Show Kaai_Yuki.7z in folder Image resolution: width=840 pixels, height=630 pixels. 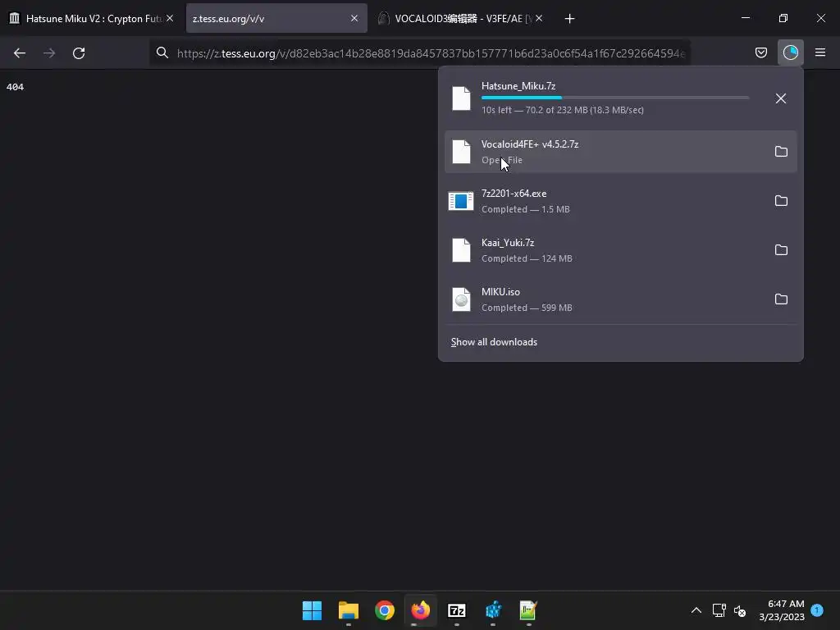[x=781, y=250]
